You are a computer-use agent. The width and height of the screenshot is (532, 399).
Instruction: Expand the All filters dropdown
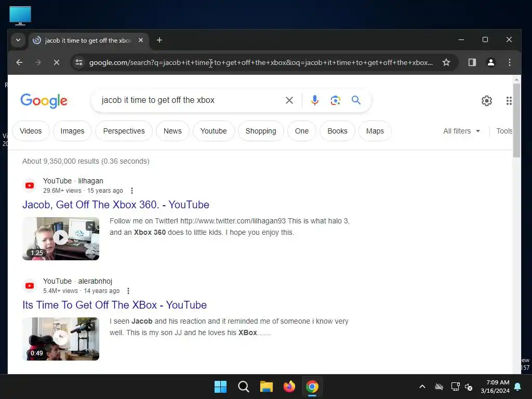pos(461,131)
